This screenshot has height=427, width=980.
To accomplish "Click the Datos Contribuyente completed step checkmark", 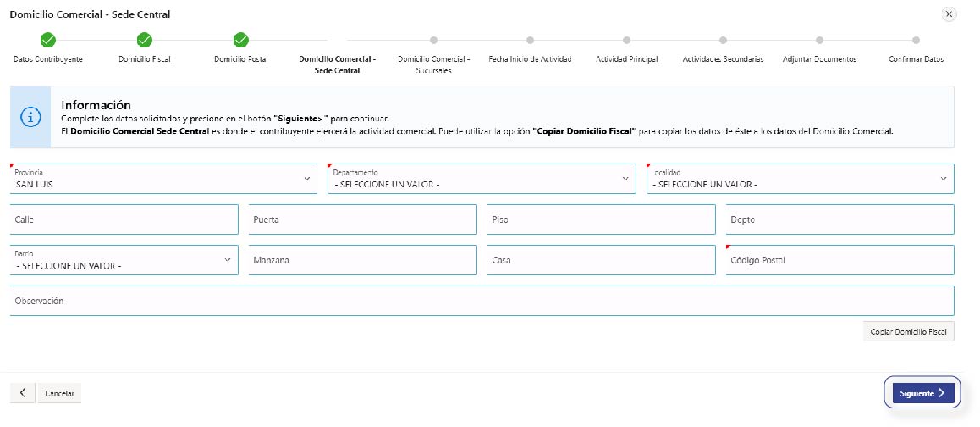I will (x=48, y=40).
